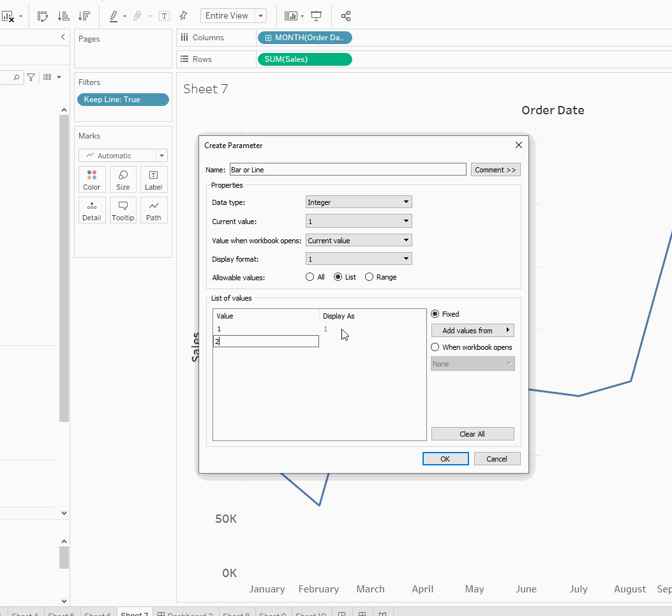Click the Group Members paperclip icon
Image resolution: width=672 pixels, height=616 pixels.
pyautogui.click(x=137, y=17)
